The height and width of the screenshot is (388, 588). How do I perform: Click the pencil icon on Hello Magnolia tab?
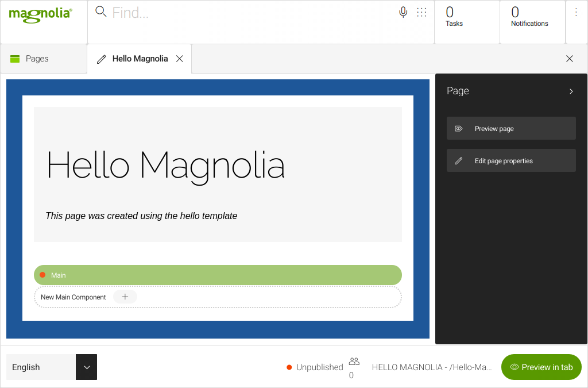[x=101, y=59]
